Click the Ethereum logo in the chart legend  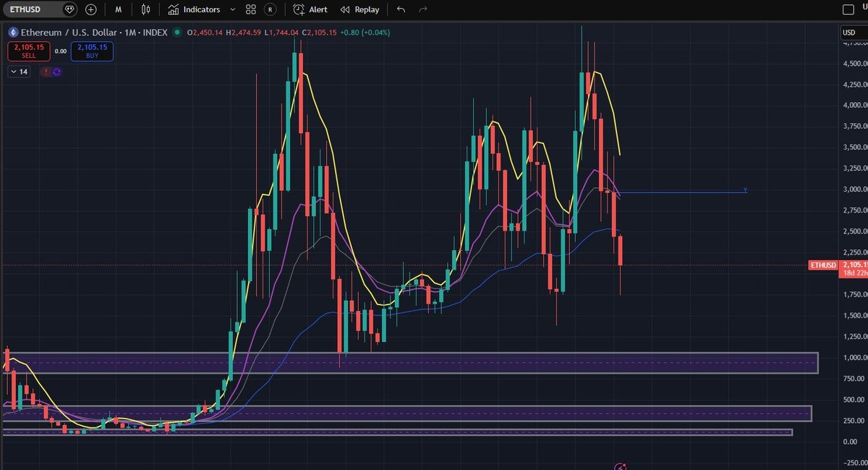coord(13,32)
